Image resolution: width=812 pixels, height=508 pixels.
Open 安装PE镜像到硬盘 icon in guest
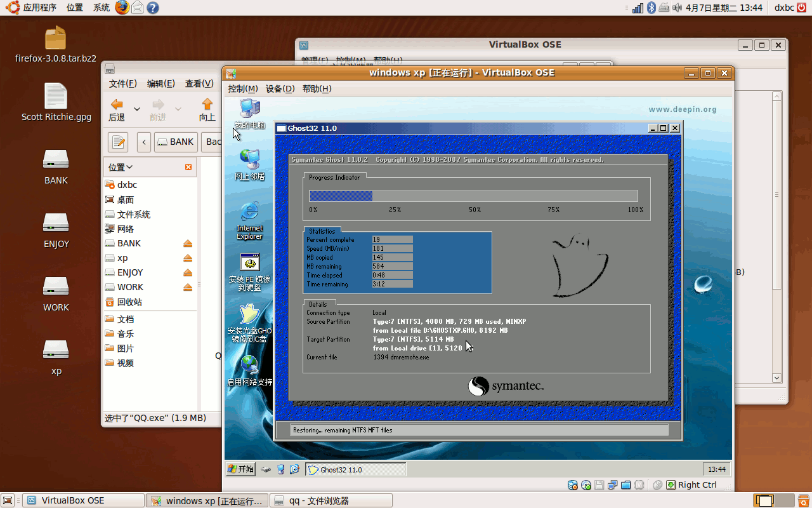pyautogui.click(x=249, y=271)
